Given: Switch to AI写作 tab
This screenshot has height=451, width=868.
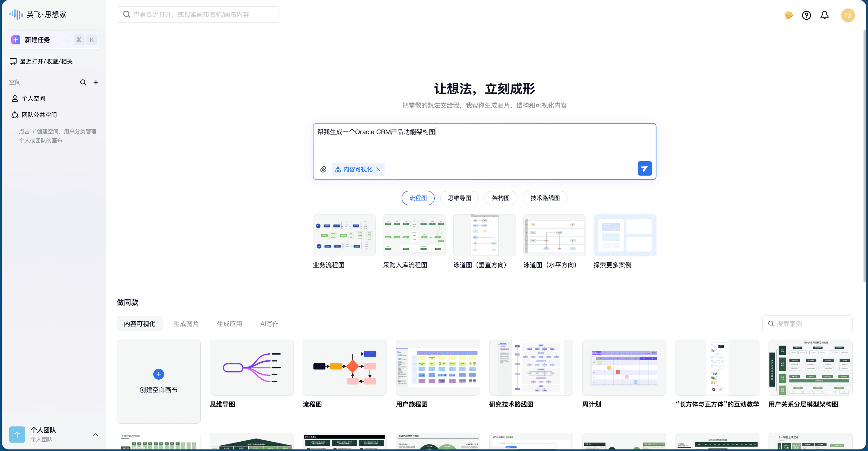Looking at the screenshot, I should 269,324.
